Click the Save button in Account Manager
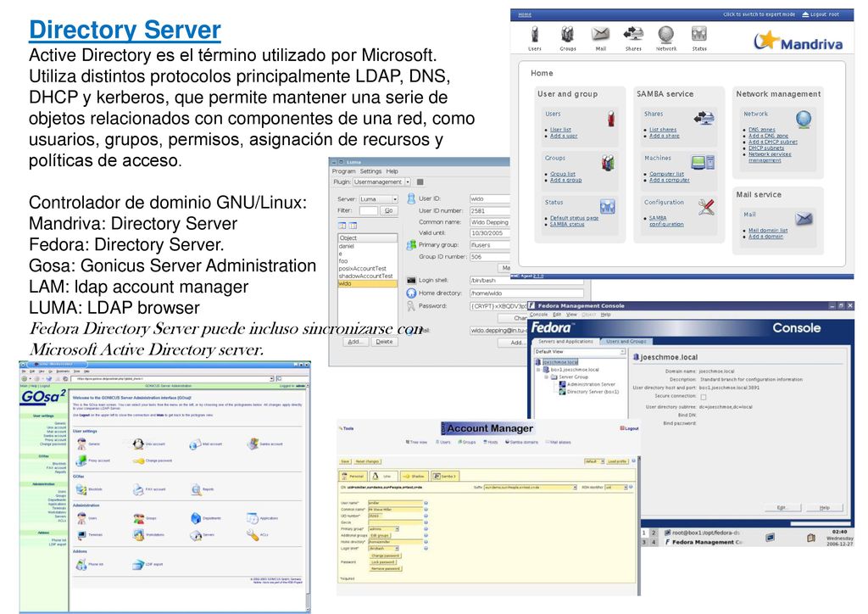The image size is (868, 614). 345,461
